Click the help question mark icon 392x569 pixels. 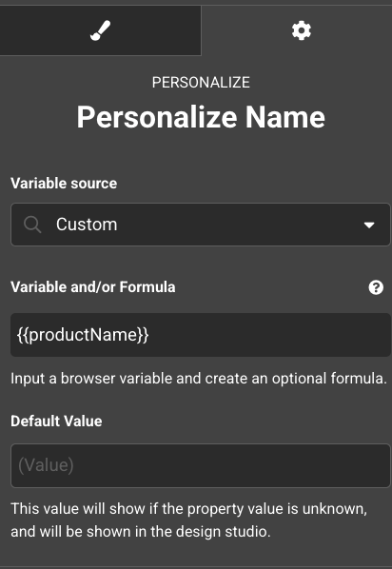click(376, 287)
